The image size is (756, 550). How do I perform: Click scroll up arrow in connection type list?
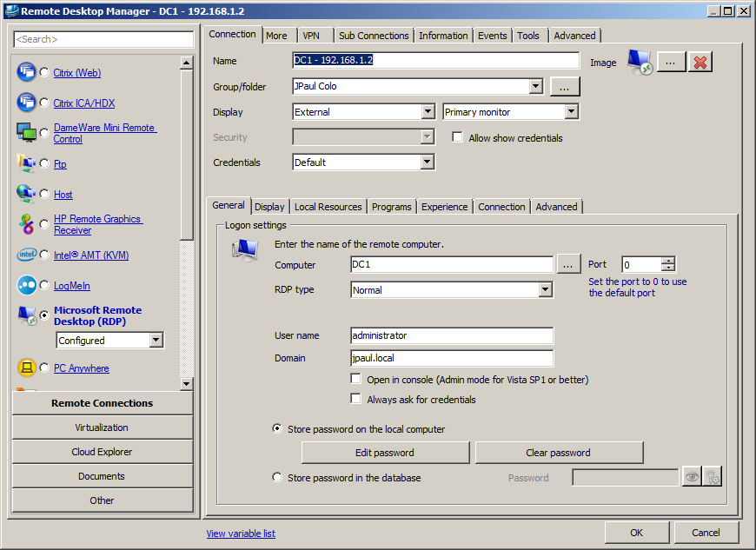pos(186,63)
